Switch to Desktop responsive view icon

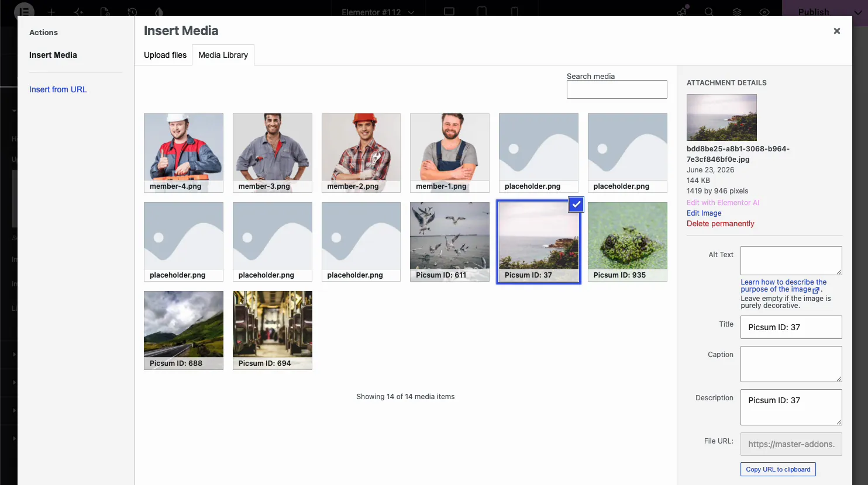[x=449, y=12]
